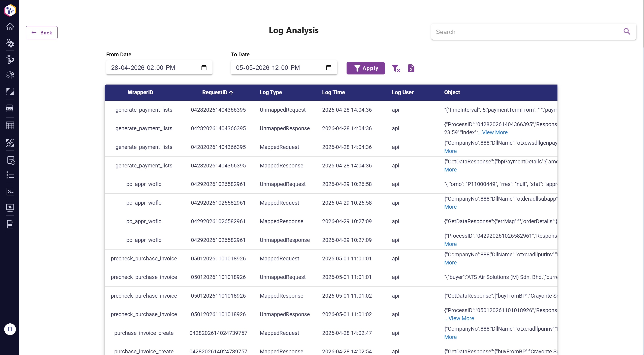Click the app logo in the sidebar
Image resolution: width=644 pixels, height=355 pixels.
pyautogui.click(x=10, y=10)
